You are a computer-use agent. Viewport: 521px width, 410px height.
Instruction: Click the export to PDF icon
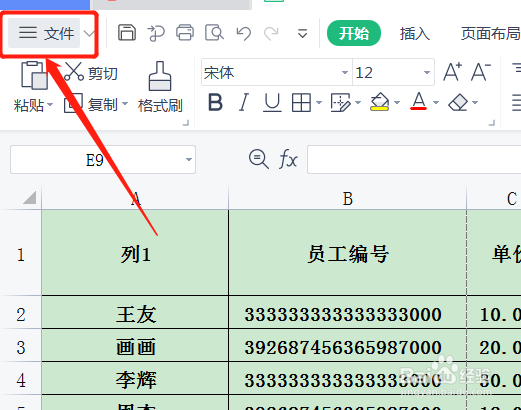click(156, 33)
